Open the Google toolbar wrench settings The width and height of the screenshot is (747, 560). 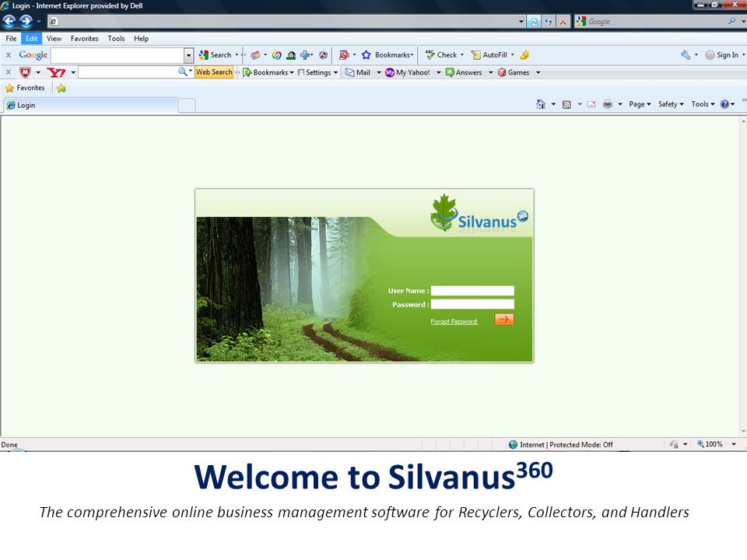[686, 54]
